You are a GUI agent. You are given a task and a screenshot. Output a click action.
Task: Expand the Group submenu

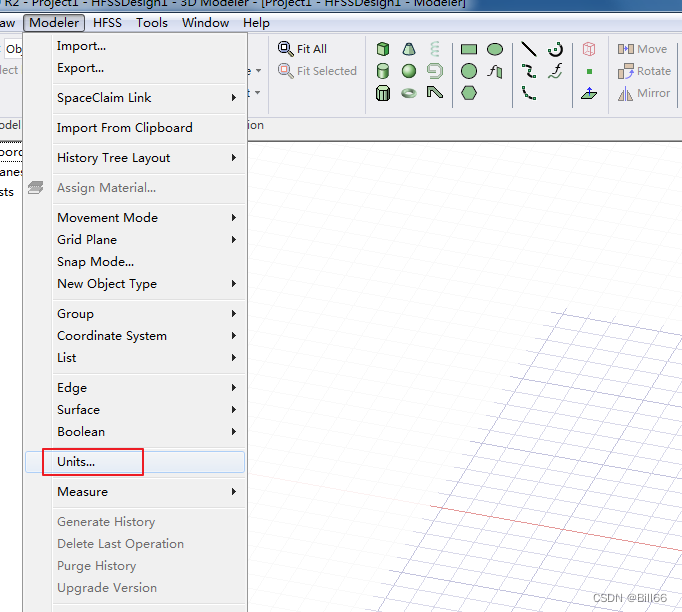tap(135, 314)
